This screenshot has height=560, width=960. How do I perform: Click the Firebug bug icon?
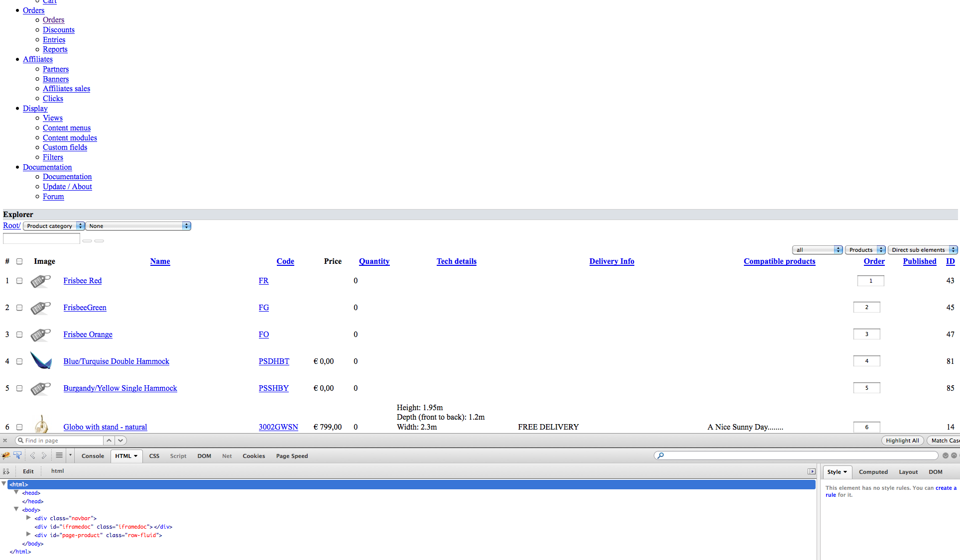pyautogui.click(x=6, y=455)
